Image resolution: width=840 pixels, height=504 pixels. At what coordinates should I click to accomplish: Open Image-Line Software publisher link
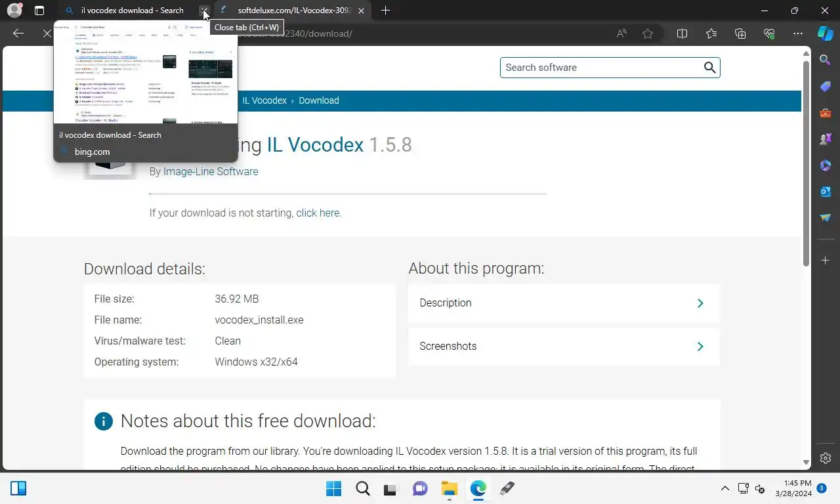pos(211,171)
